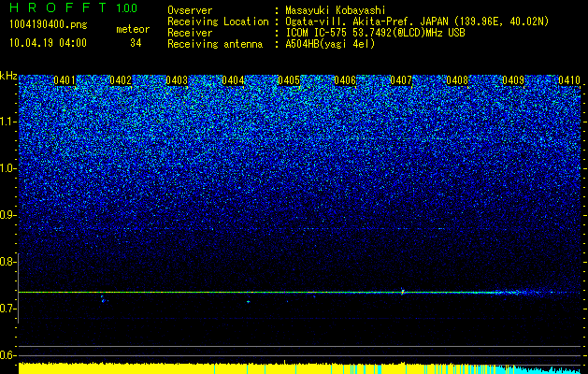Click the Receiving antenna label
Viewport: 588px width, 374px height.
click(214, 44)
